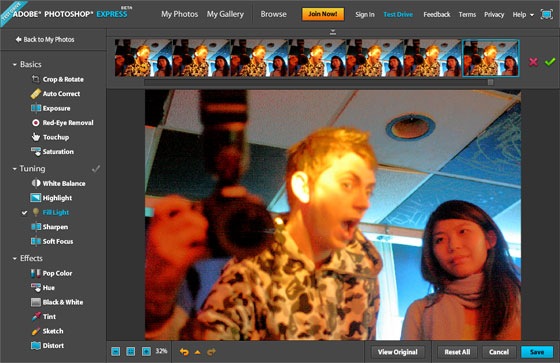Open the Test Drive link
This screenshot has height=363, width=560.
[x=398, y=15]
